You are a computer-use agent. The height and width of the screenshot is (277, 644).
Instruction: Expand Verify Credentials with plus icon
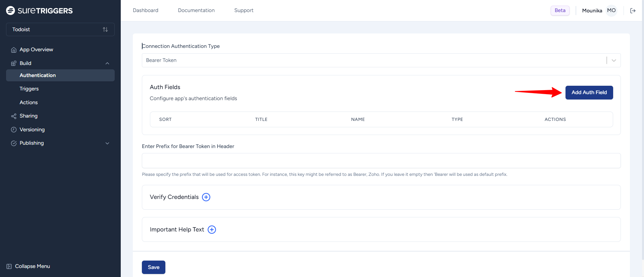point(206,197)
